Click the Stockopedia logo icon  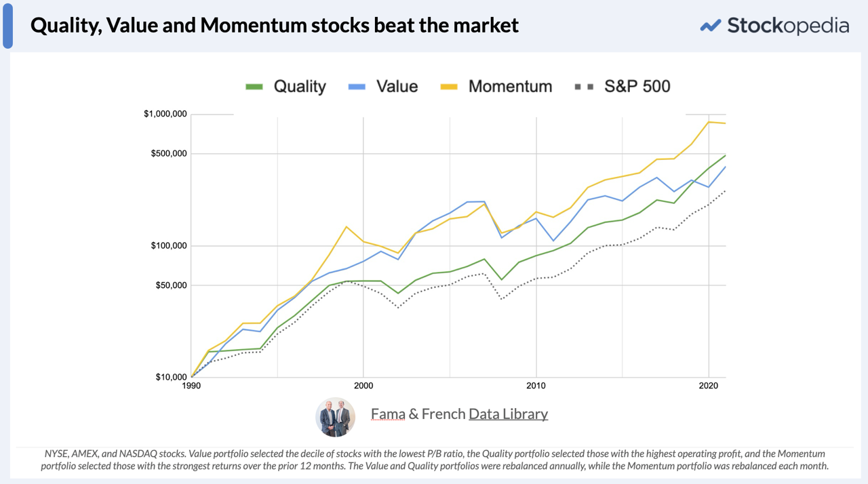click(x=711, y=26)
